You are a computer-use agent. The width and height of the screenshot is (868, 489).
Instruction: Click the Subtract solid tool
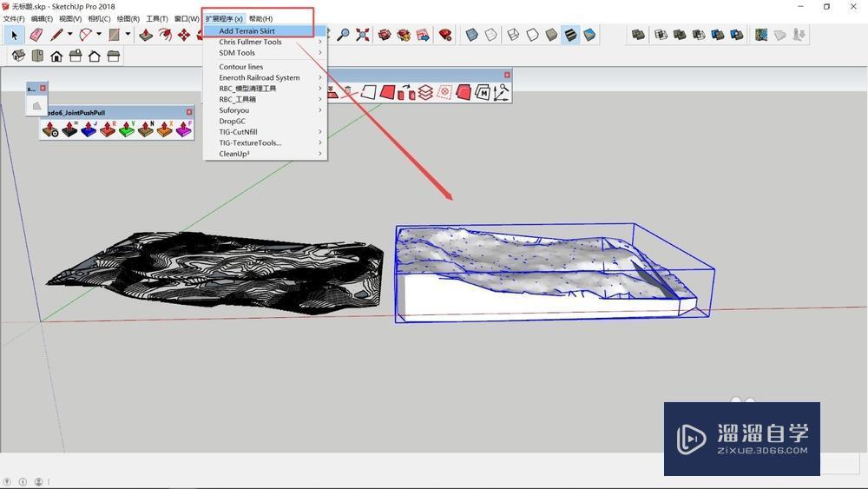[x=699, y=35]
